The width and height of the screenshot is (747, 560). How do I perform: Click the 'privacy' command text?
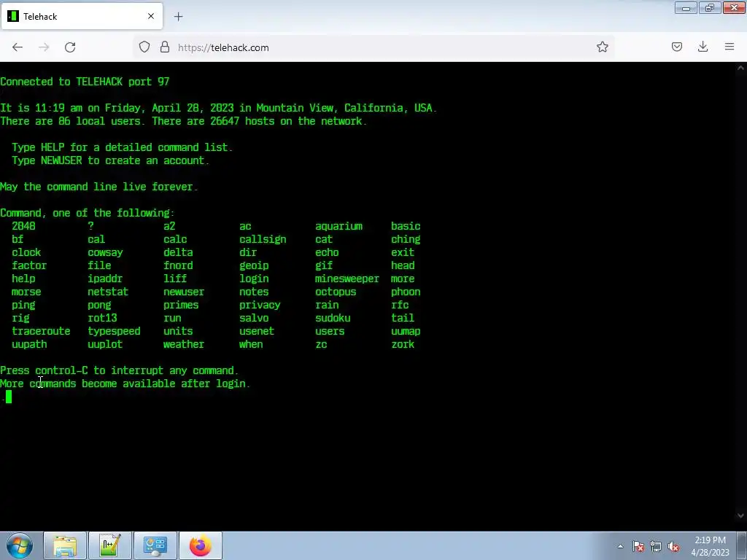click(260, 306)
